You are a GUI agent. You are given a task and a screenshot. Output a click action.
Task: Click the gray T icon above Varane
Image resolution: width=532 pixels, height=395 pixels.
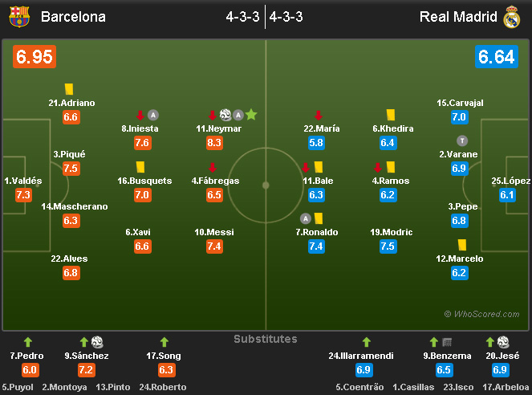coord(462,140)
